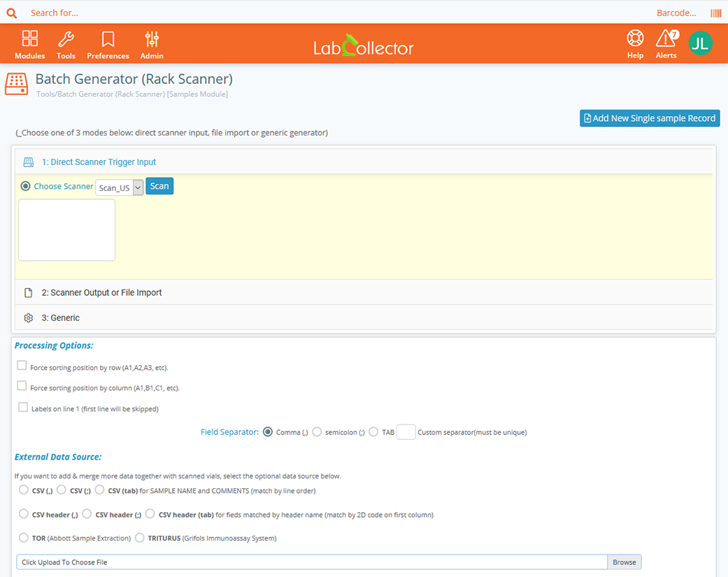Check Labels on line 1 option
Screen dimensions: 728x577
pos(23,407)
